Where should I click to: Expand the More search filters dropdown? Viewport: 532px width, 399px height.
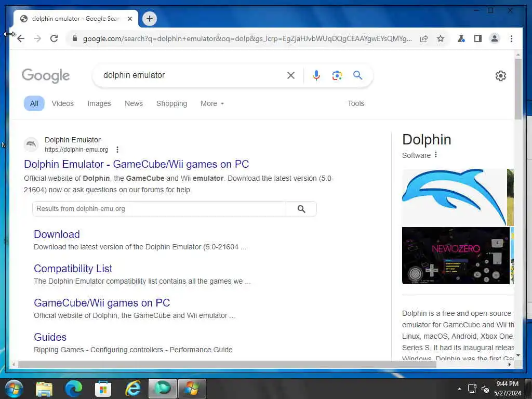click(212, 103)
